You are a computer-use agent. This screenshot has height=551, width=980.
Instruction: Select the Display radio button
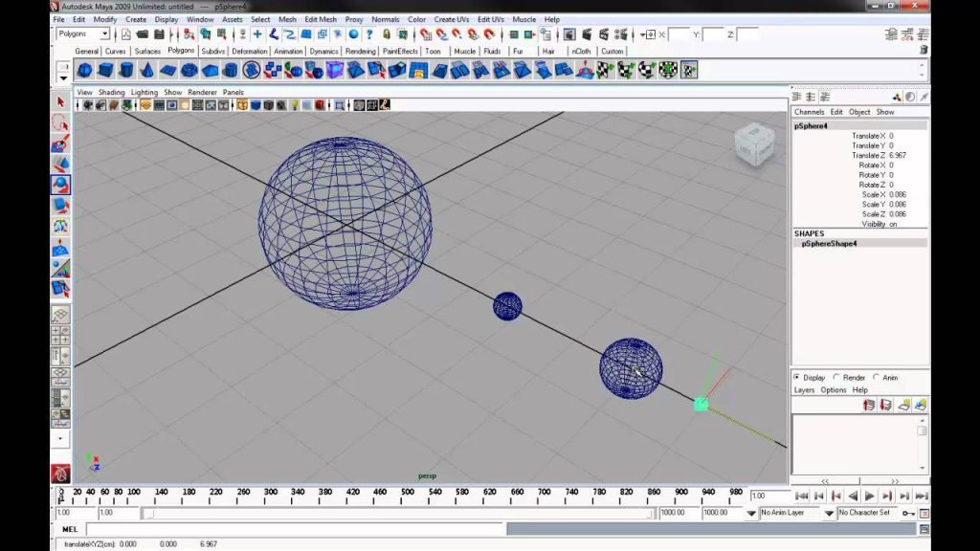point(797,377)
